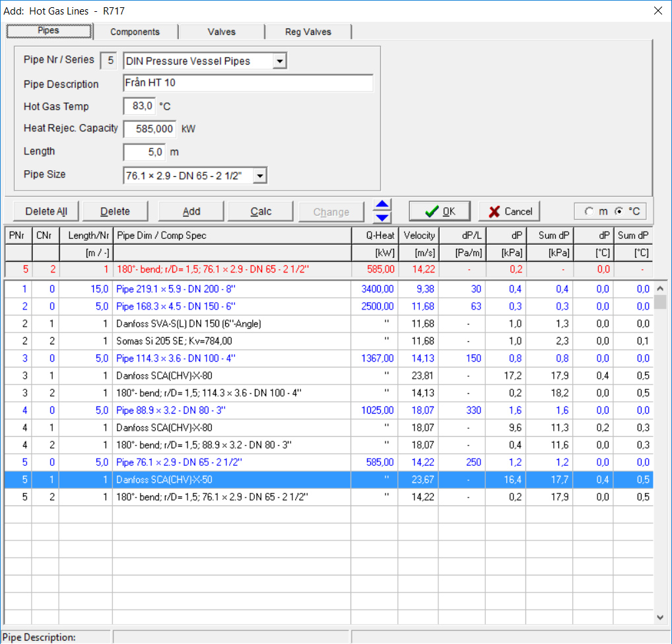
Task: Click the 'Pipe Dim / Comp Spec' column header
Action: tap(232, 236)
